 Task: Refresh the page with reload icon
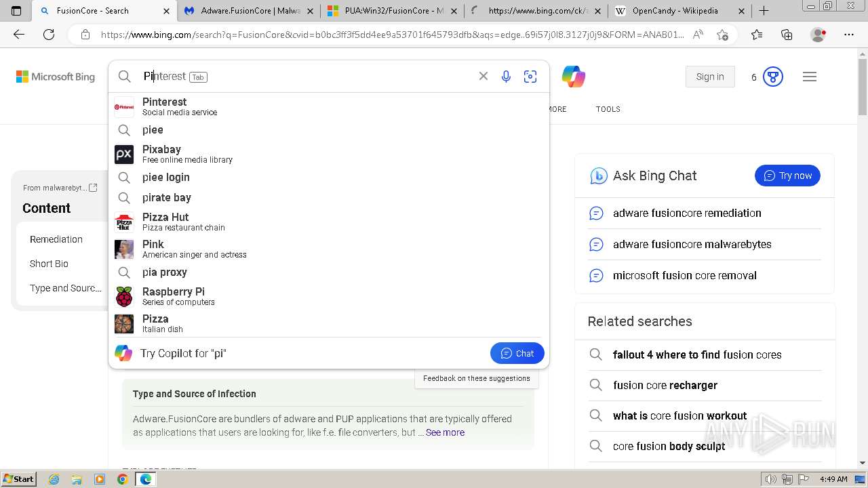click(x=49, y=35)
